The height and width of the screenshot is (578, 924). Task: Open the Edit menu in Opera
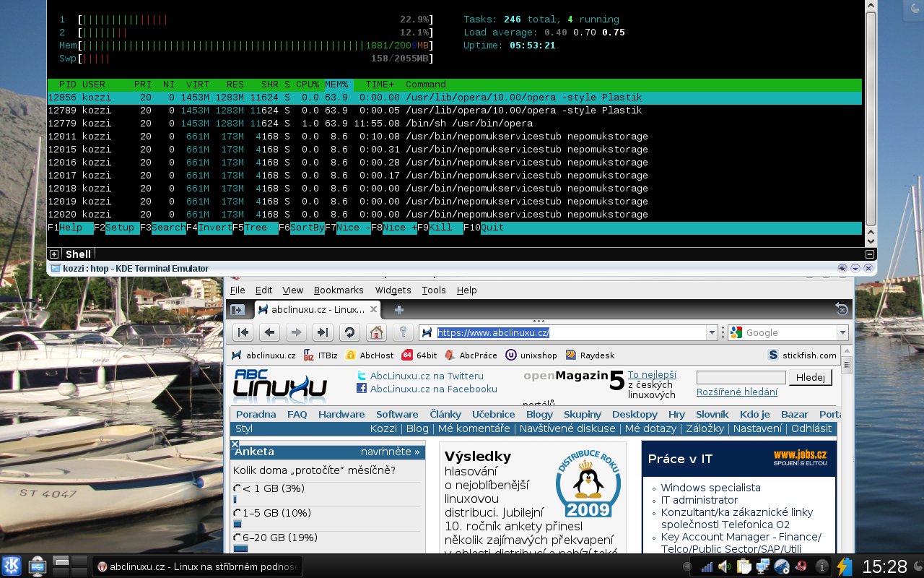263,290
